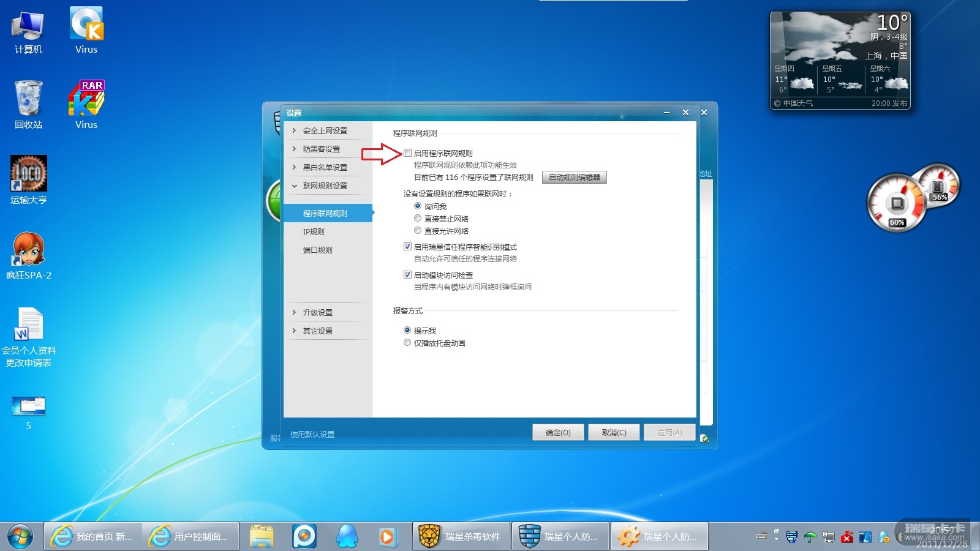Launch the 运输大亨 game shortcut
Screen dimensions: 980x551
coord(28,181)
